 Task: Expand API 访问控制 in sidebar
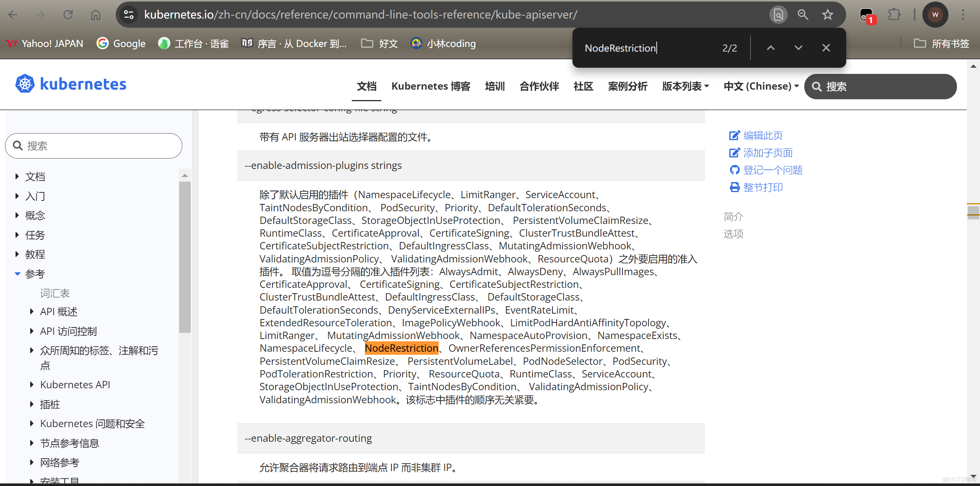(x=32, y=331)
